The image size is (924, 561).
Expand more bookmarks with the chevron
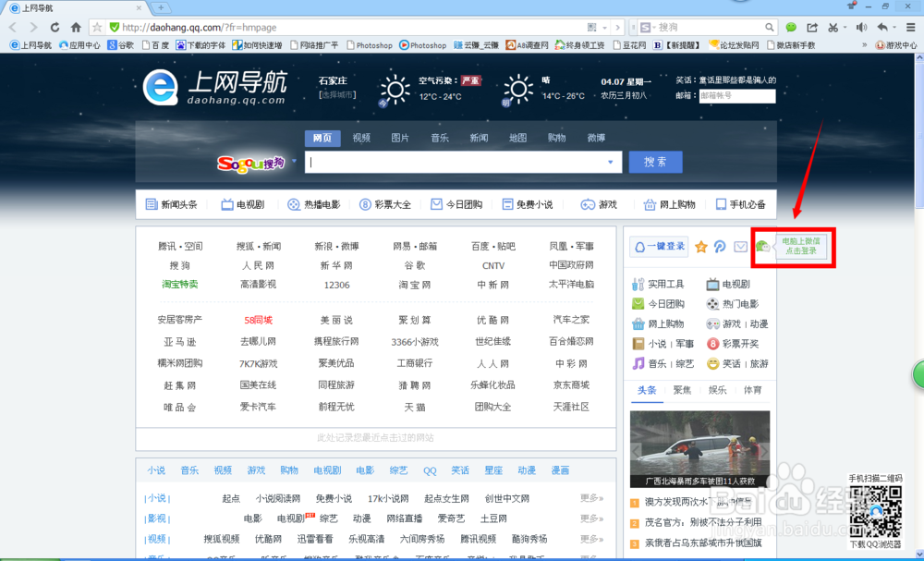pyautogui.click(x=865, y=44)
